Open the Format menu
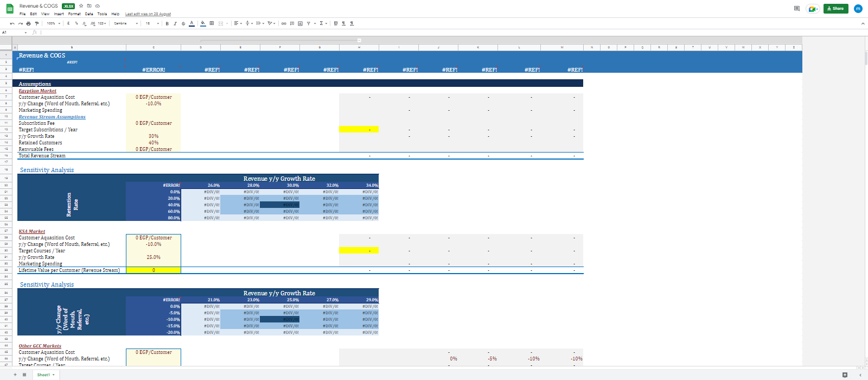868x380 pixels. click(74, 14)
